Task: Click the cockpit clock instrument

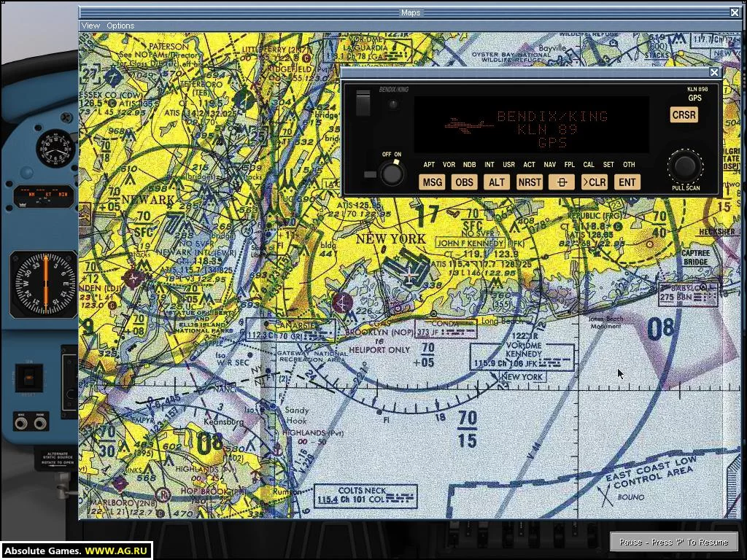Action: pos(55,149)
